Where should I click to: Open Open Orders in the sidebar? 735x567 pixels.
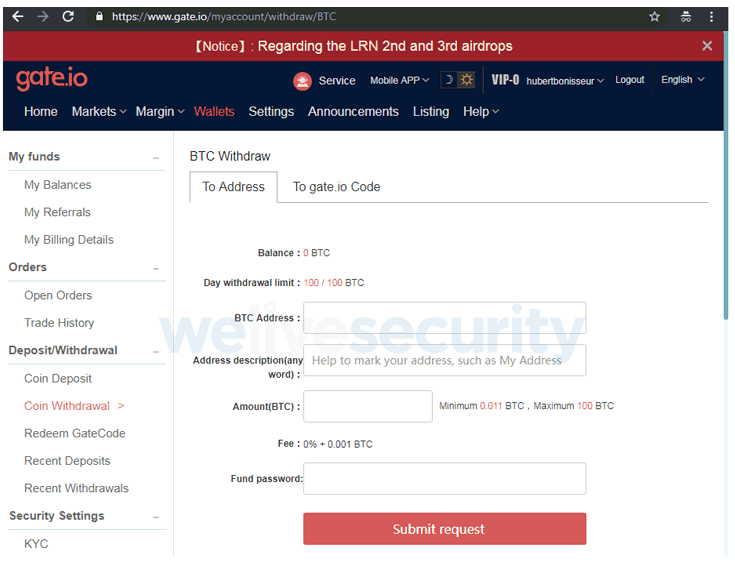click(x=58, y=296)
